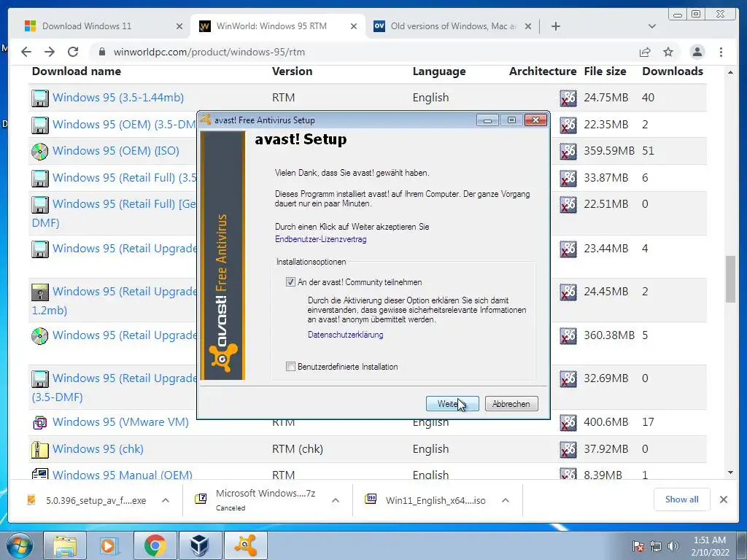Click VMware icon beside Windows 95 (VMware VM)
Image resolution: width=747 pixels, height=560 pixels.
point(40,422)
